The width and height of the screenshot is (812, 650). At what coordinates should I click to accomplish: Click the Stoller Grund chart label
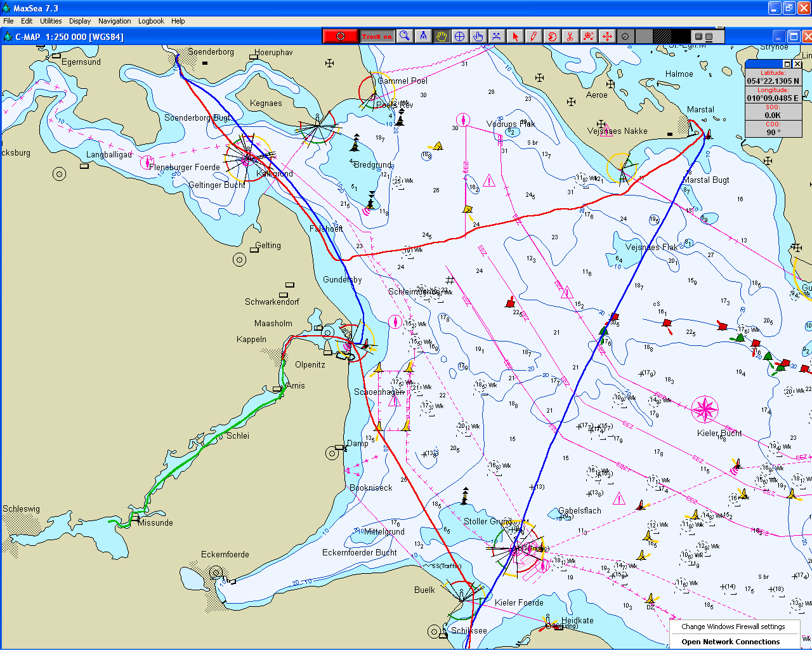click(x=488, y=521)
